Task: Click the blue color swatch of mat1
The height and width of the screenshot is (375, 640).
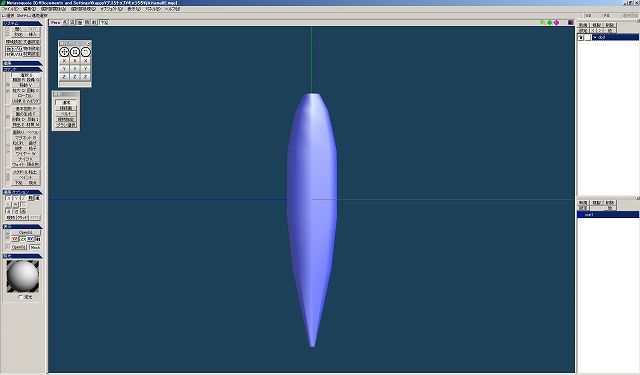Action: point(581,215)
